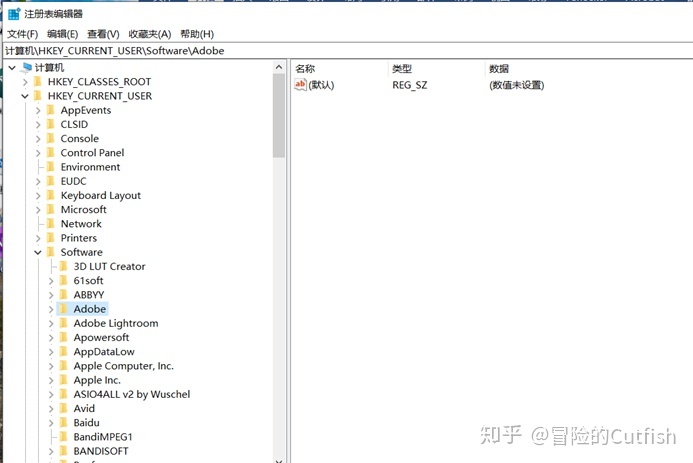Open the 文件(F) menu
Screen dimensions: 693x463
pyautogui.click(x=22, y=34)
